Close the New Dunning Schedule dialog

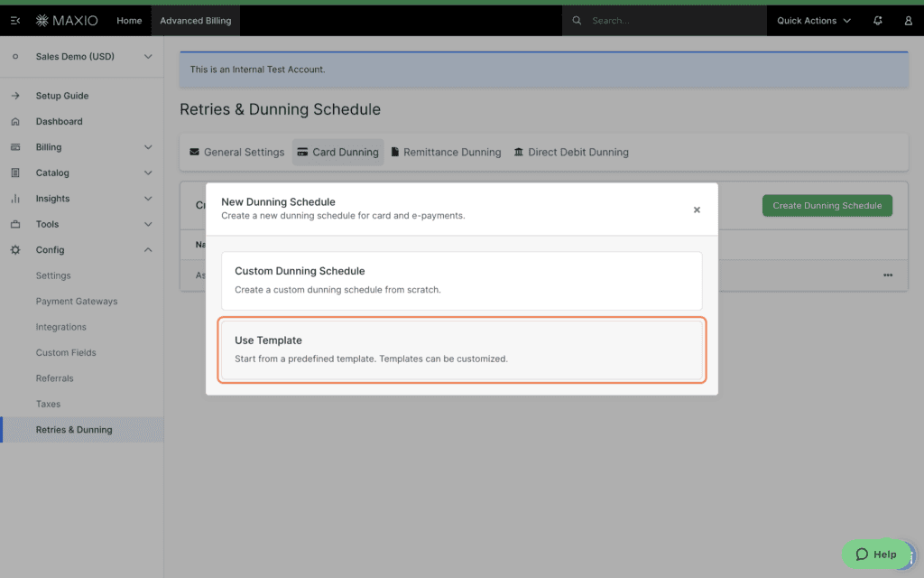pyautogui.click(x=697, y=210)
